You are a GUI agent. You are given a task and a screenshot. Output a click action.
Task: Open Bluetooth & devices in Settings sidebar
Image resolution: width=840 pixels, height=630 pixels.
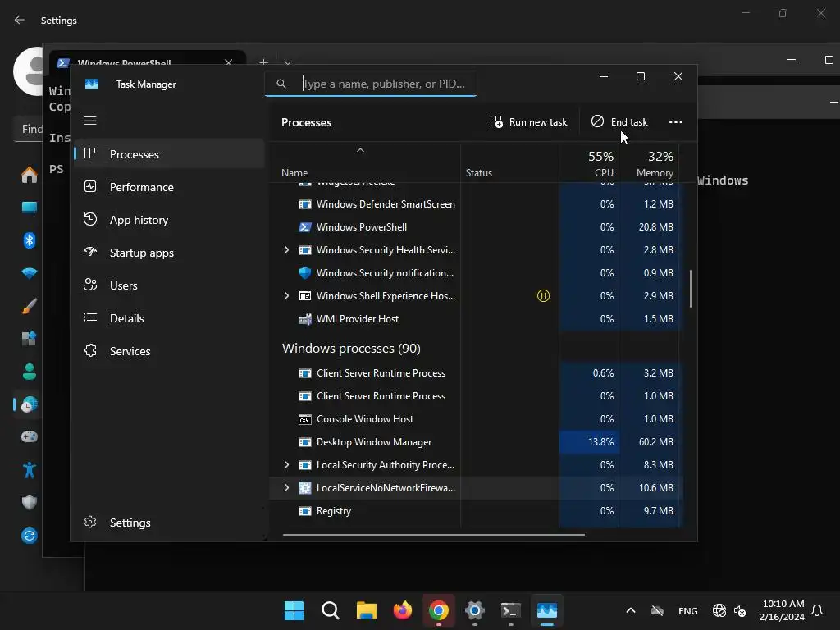pyautogui.click(x=30, y=240)
